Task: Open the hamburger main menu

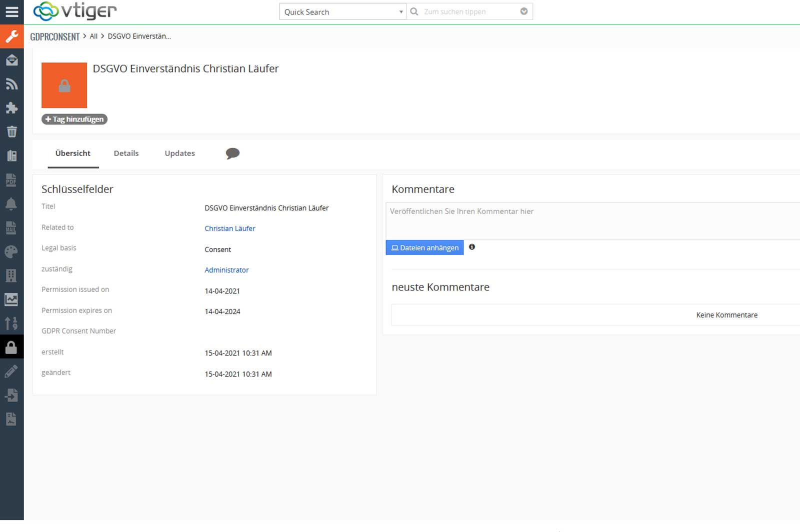Action: (11, 12)
